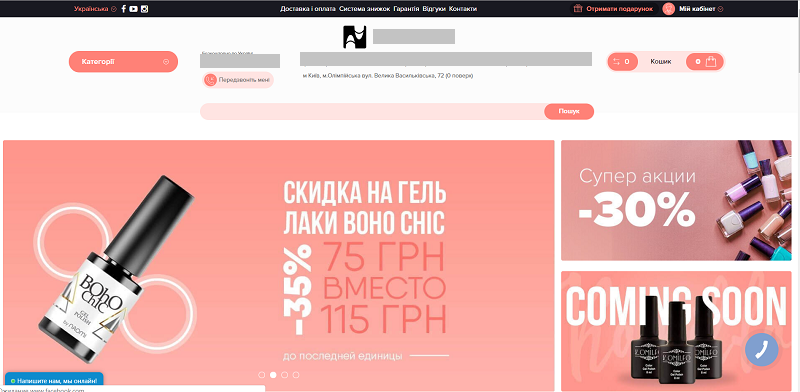This screenshot has width=800, height=392.
Task: Focus the search input field
Action: coord(372,111)
